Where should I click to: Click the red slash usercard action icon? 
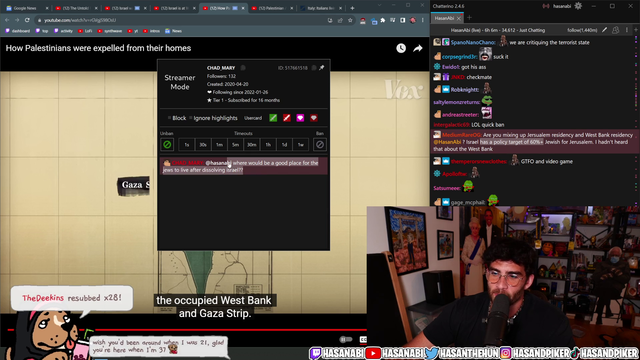287,118
